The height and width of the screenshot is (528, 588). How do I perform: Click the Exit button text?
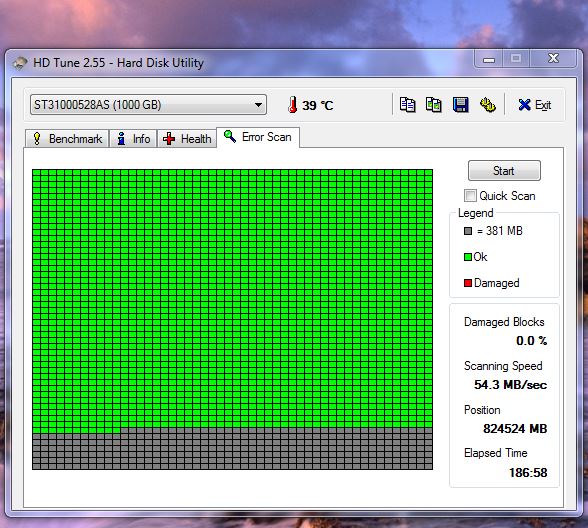click(x=543, y=105)
